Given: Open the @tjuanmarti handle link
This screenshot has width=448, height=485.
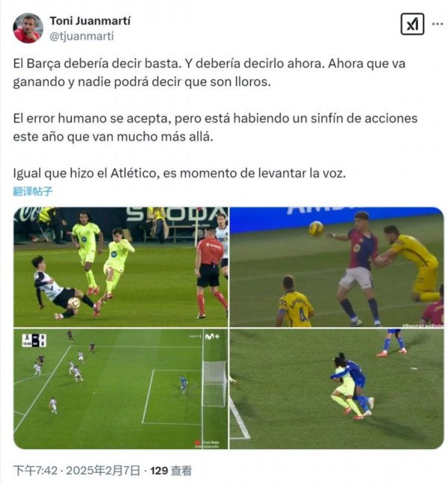Looking at the screenshot, I should pos(82,36).
